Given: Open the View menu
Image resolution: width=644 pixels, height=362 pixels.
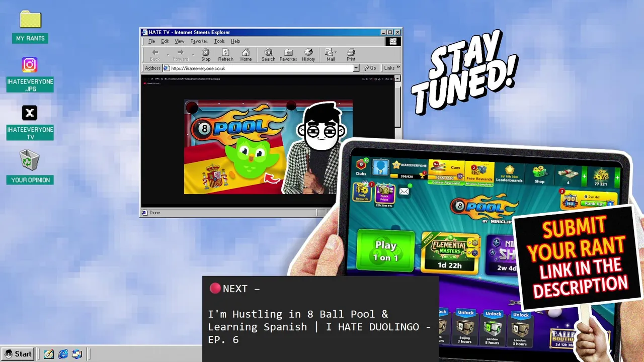Looking at the screenshot, I should [179, 41].
